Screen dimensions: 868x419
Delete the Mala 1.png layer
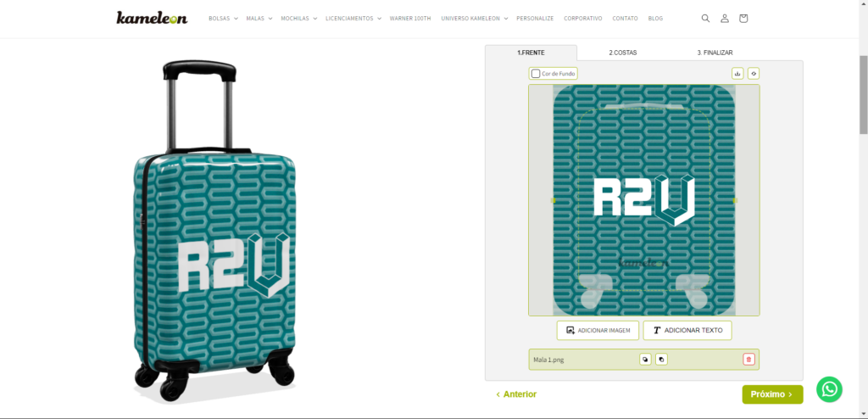pyautogui.click(x=749, y=360)
